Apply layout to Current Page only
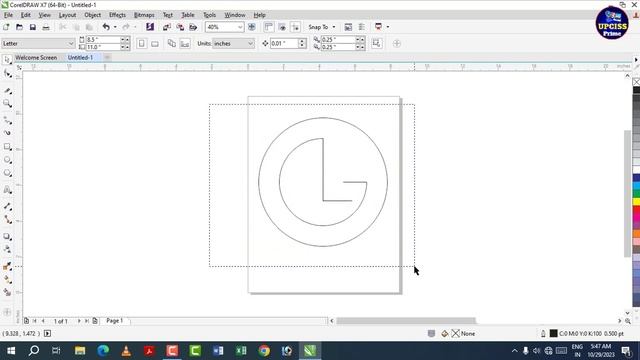This screenshot has width=640, height=360. click(185, 43)
